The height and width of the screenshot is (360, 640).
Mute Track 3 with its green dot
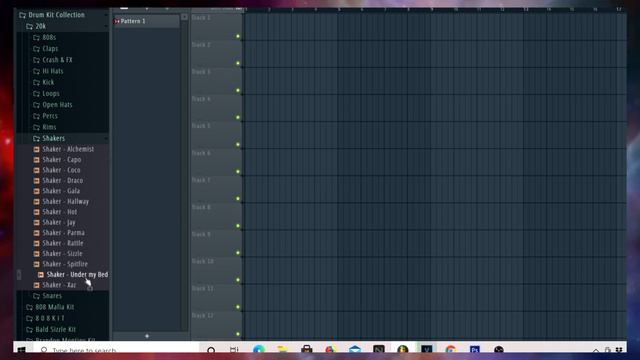(x=238, y=90)
